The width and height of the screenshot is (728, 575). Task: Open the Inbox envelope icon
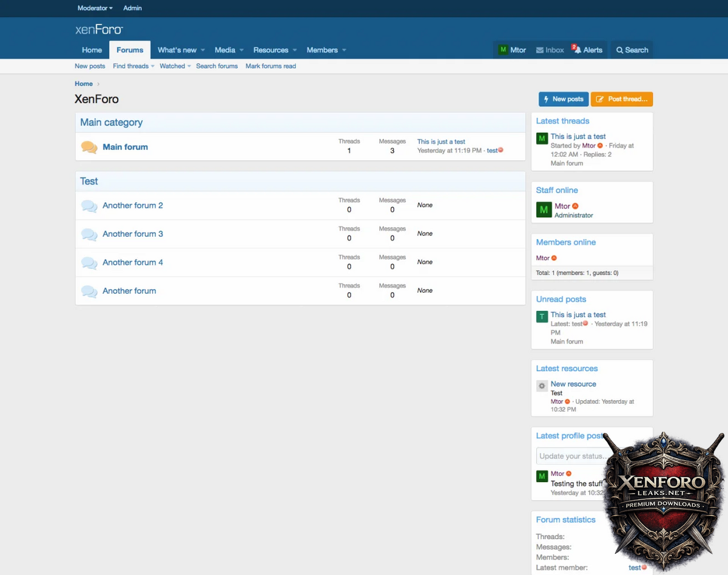pyautogui.click(x=539, y=50)
